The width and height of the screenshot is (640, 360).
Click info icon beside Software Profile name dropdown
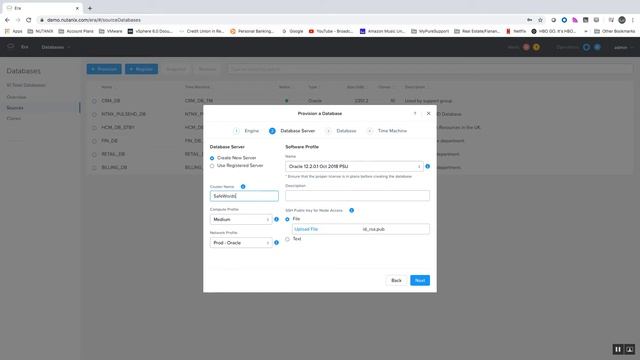[x=427, y=167]
